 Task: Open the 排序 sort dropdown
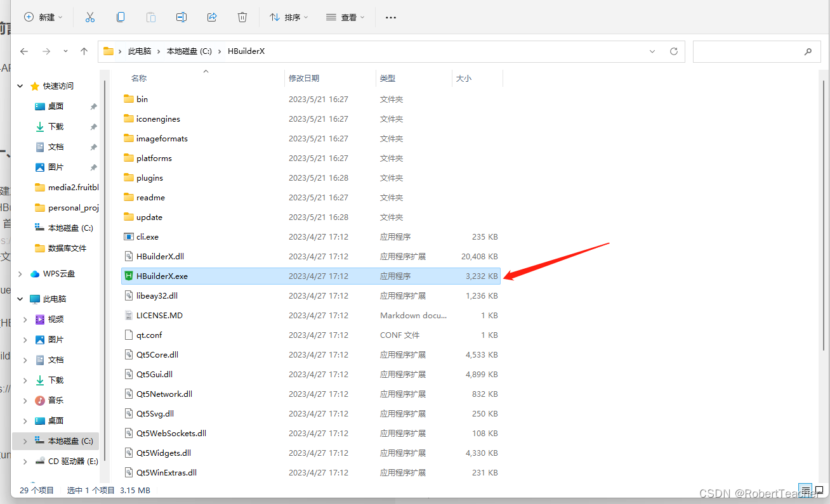[x=289, y=17]
